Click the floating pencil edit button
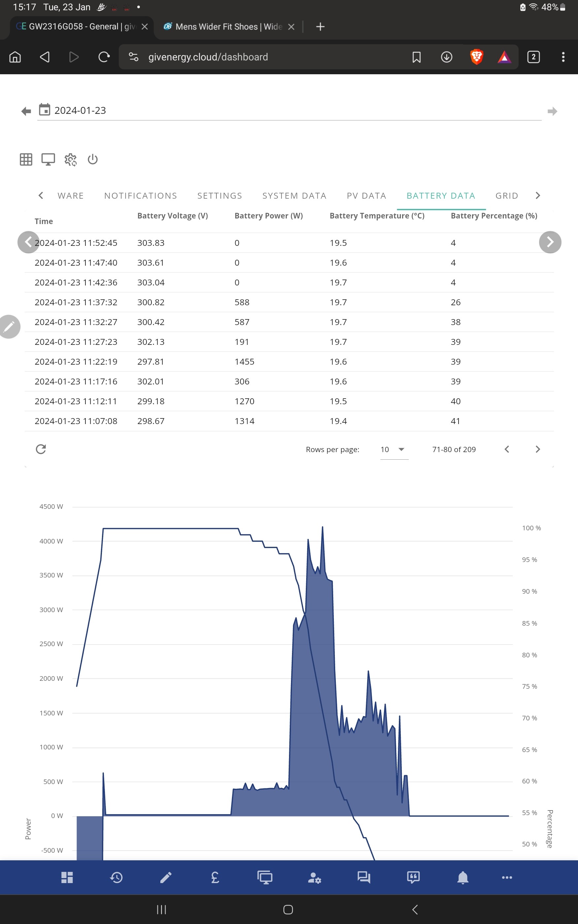 [x=9, y=327]
